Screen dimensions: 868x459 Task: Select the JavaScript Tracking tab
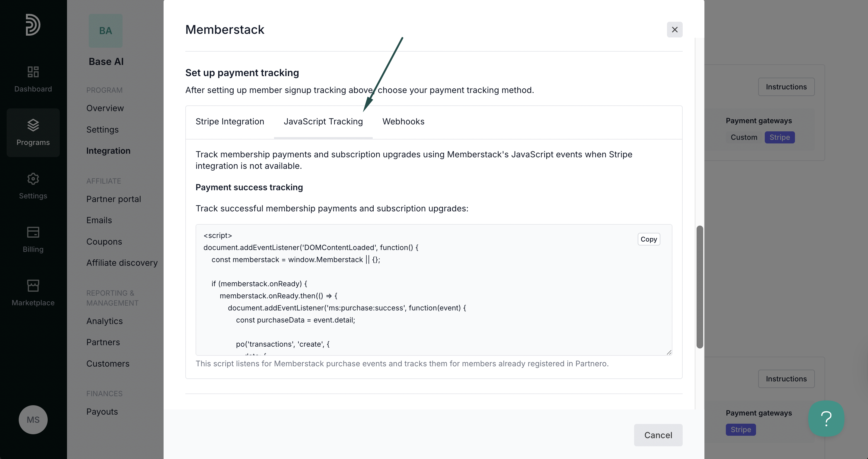323,121
